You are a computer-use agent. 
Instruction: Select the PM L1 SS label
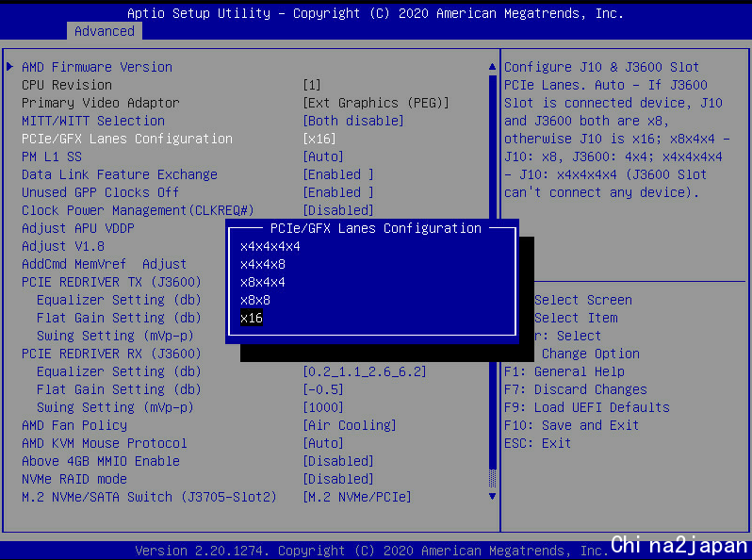[52, 156]
